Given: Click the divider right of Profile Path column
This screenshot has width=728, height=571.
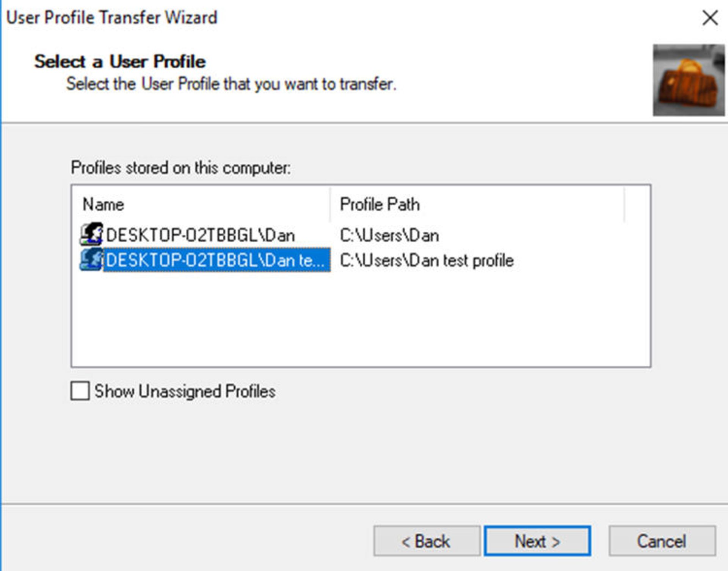Looking at the screenshot, I should (x=624, y=204).
